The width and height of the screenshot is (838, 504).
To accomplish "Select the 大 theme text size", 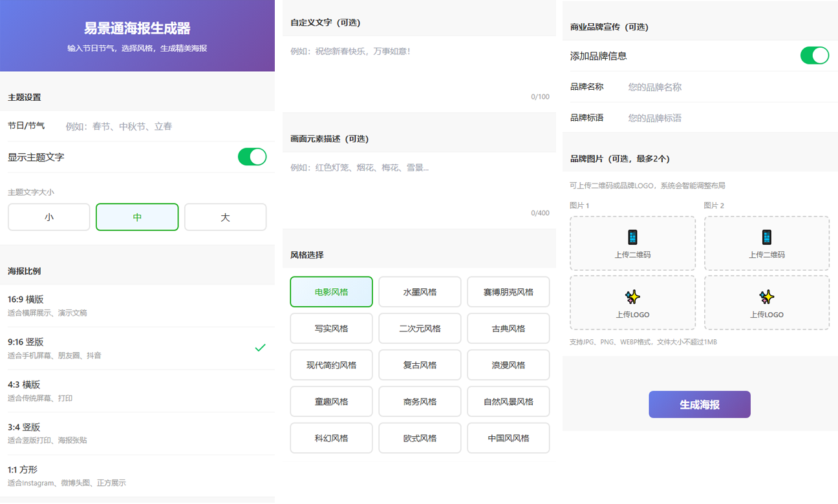I will coord(225,216).
